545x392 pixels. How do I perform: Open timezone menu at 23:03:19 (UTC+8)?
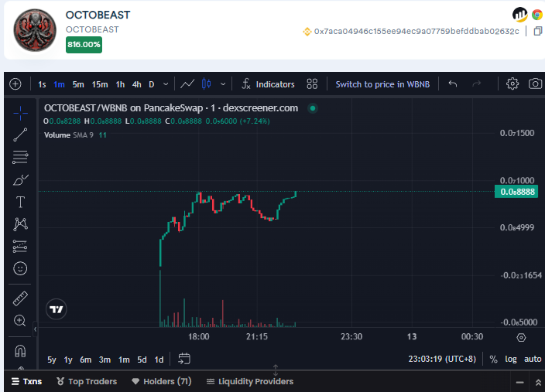pos(442,359)
